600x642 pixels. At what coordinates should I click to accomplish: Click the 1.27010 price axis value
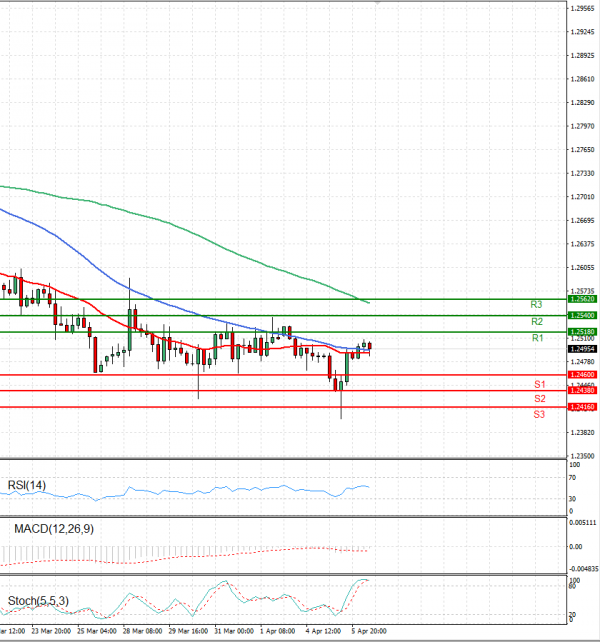[x=582, y=197]
